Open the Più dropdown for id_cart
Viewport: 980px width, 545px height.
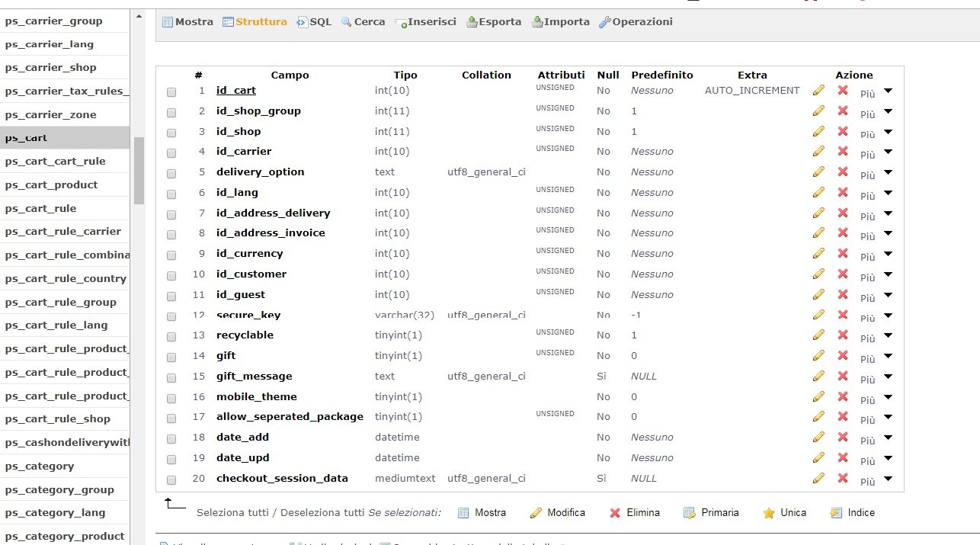point(876,92)
